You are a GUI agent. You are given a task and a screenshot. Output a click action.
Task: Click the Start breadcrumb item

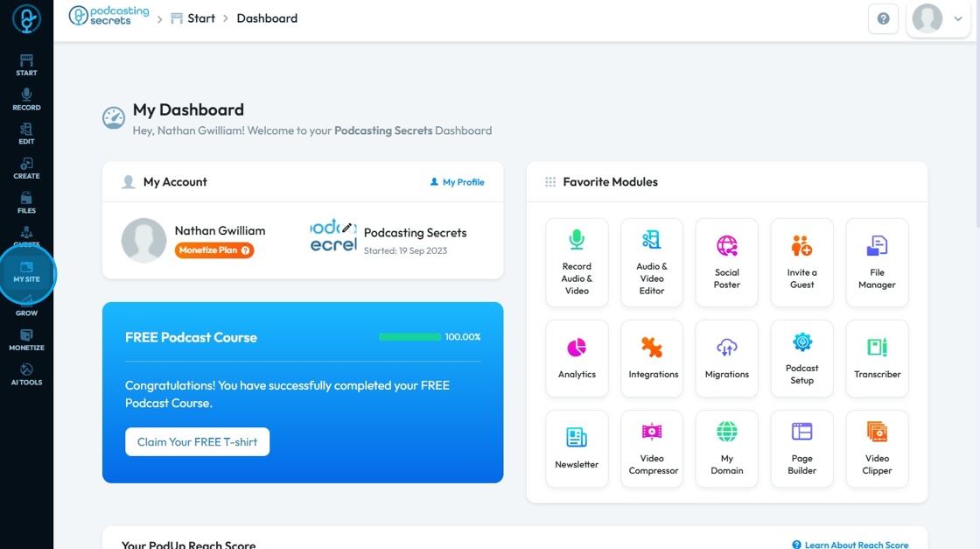(x=193, y=18)
